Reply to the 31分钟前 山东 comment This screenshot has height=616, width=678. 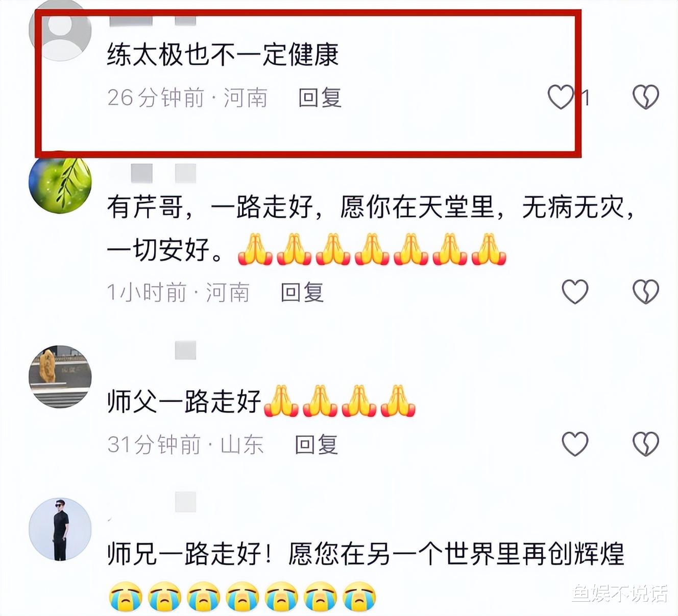point(316,444)
